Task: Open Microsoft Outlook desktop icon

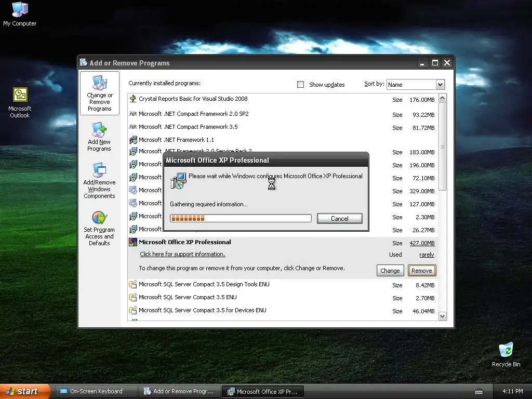Action: tap(20, 102)
